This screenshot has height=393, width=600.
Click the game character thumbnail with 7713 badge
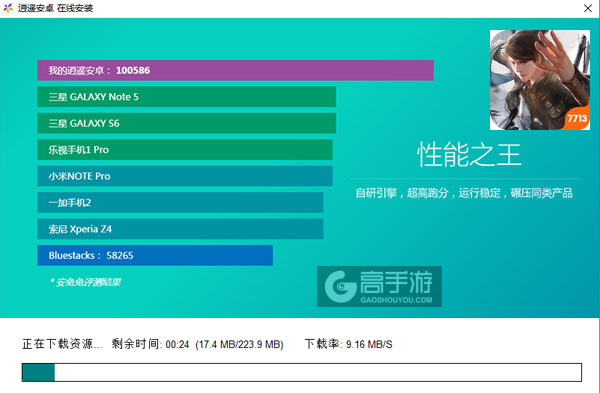(540, 80)
